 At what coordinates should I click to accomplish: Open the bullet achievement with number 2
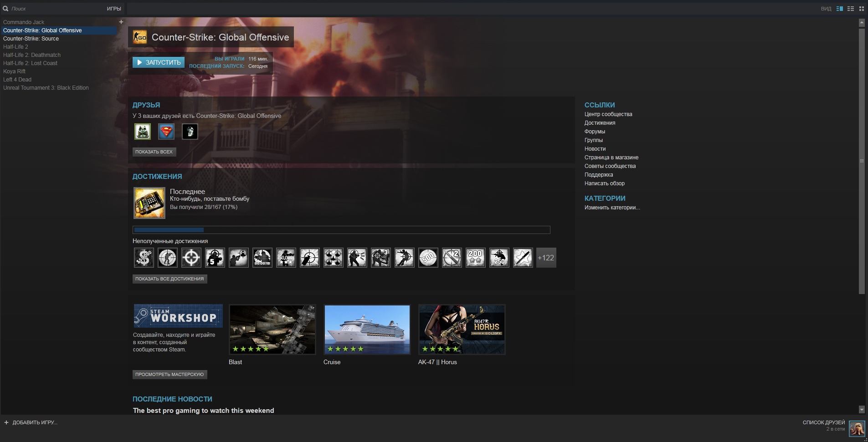click(x=452, y=258)
